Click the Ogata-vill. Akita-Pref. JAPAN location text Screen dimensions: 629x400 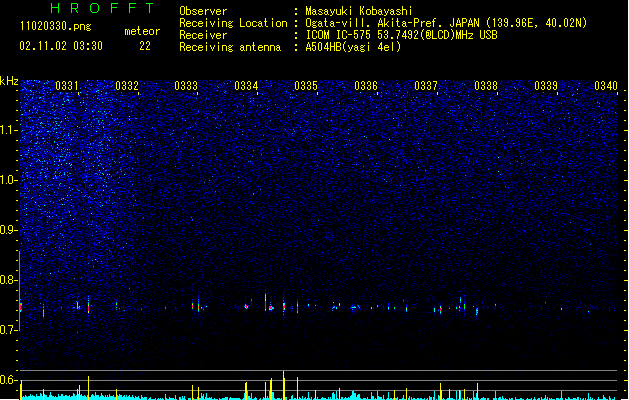click(x=446, y=23)
